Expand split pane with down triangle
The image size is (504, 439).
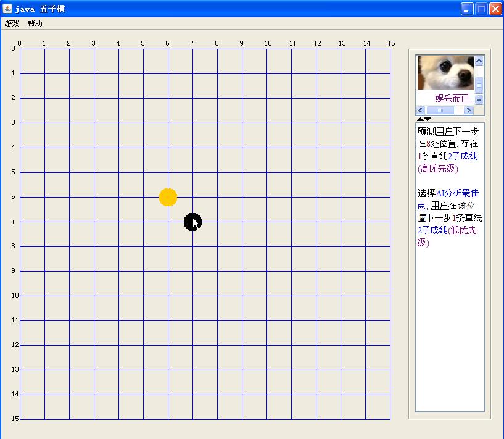pyautogui.click(x=428, y=119)
